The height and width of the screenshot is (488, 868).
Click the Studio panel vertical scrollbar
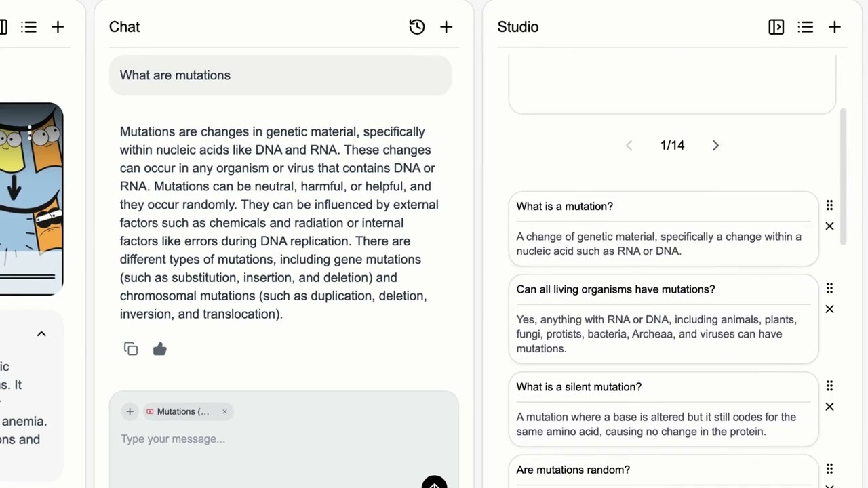click(x=844, y=176)
